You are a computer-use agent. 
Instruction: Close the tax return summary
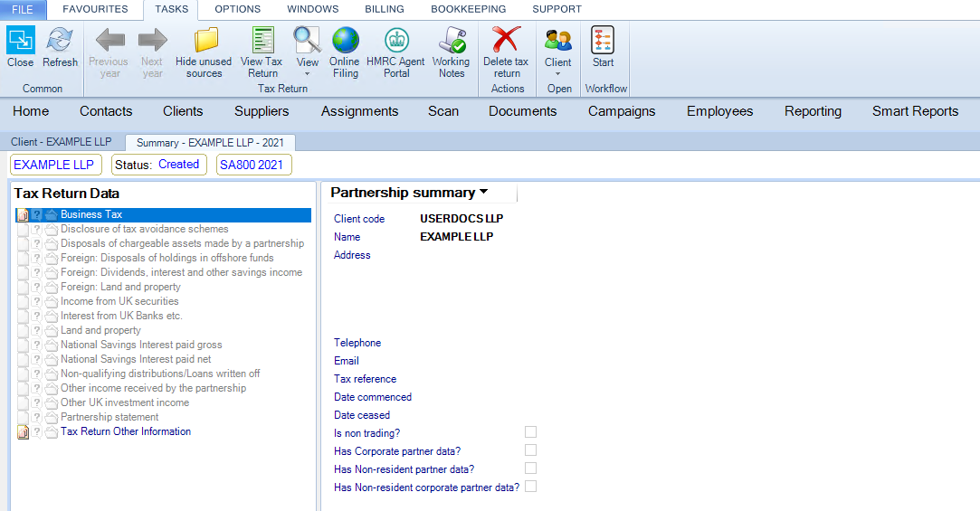(21, 46)
